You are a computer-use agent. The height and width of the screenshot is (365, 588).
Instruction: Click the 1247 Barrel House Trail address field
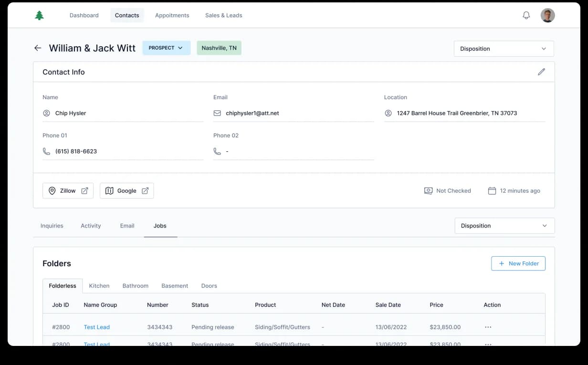[464, 113]
